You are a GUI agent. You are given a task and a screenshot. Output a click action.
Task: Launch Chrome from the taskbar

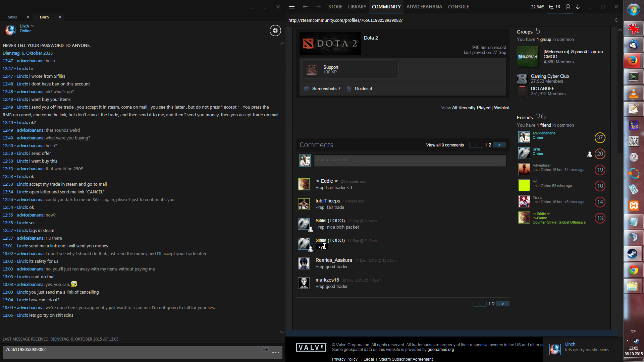[633, 270]
